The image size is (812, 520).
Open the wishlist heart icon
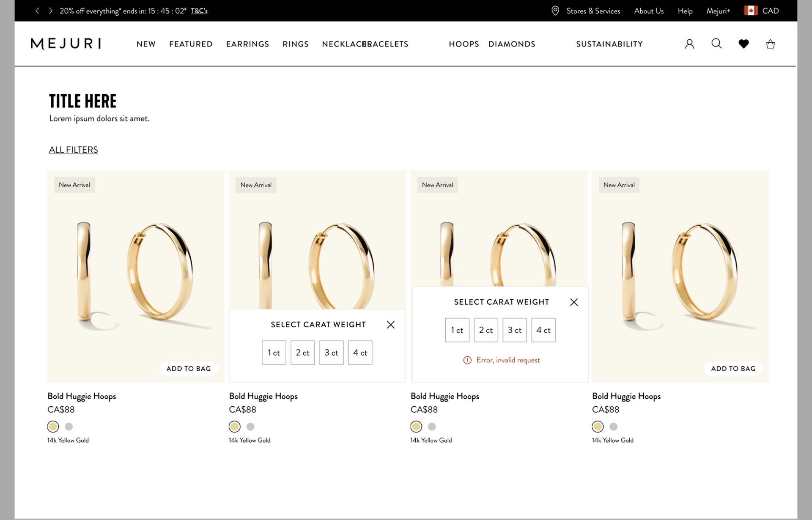pos(743,44)
